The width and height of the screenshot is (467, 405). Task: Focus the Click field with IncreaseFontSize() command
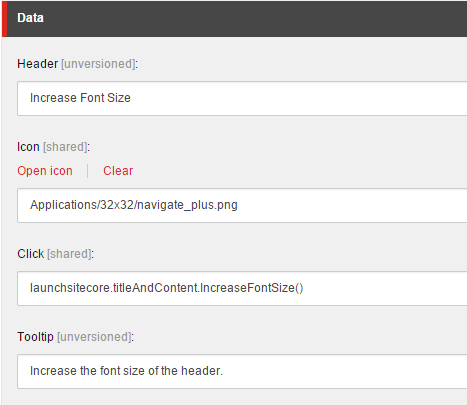242,288
